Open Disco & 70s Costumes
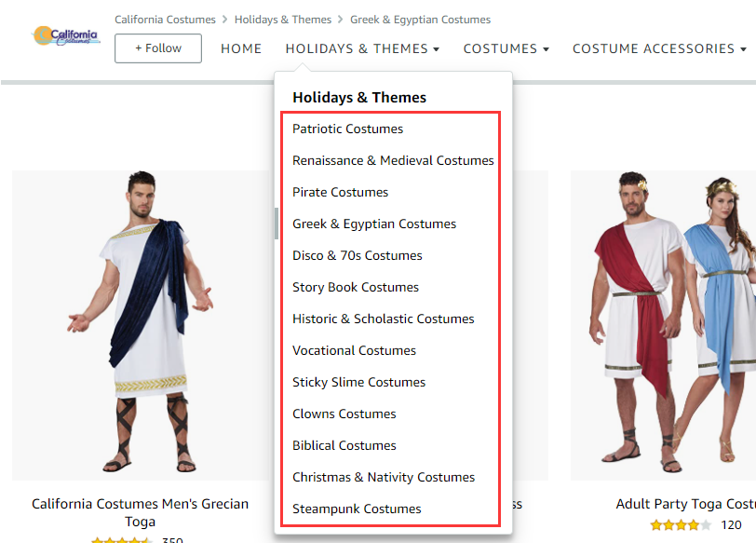Screen dimensions: 756x543 (x=358, y=255)
